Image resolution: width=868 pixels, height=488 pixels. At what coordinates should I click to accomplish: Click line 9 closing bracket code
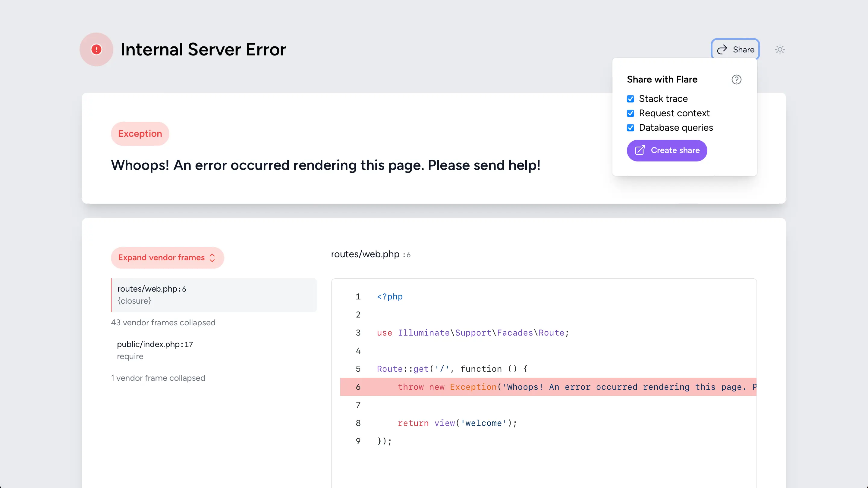(384, 441)
